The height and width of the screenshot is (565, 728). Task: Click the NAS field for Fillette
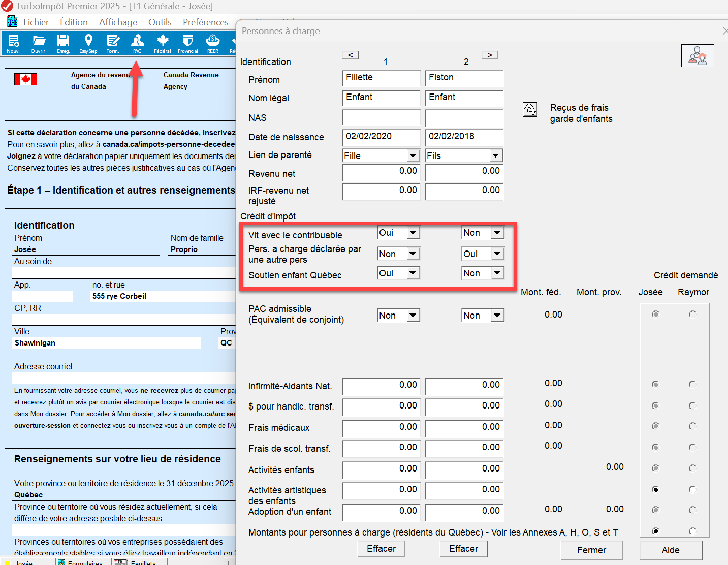381,118
